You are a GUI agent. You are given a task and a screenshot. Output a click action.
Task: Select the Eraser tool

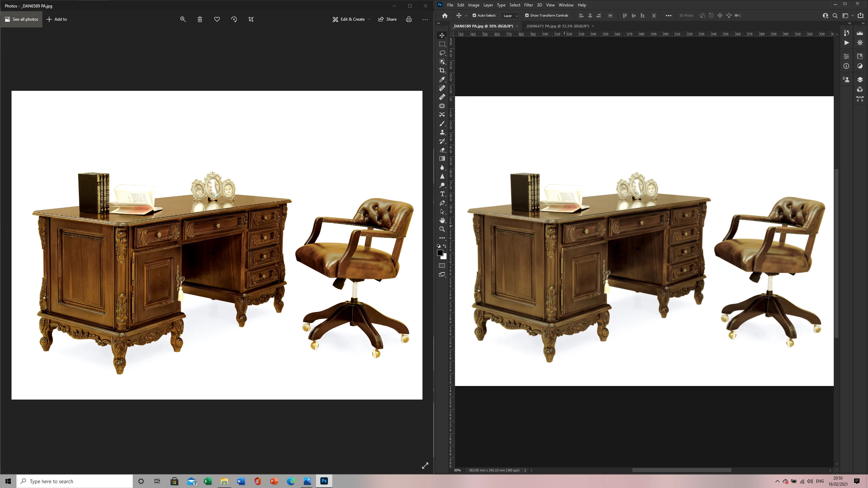coord(442,150)
